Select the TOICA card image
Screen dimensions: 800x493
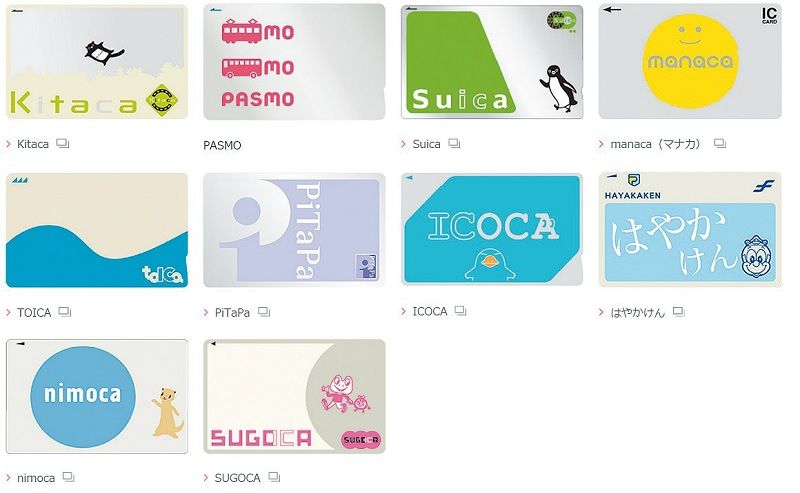(97, 230)
